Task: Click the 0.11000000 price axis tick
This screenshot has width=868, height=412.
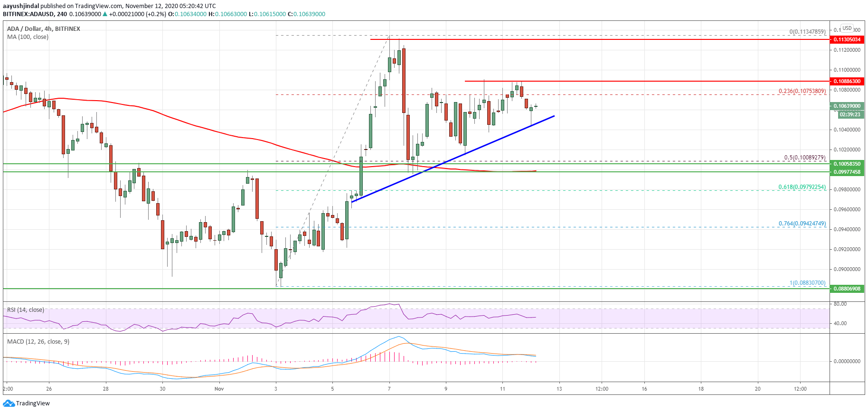Action: 847,70
